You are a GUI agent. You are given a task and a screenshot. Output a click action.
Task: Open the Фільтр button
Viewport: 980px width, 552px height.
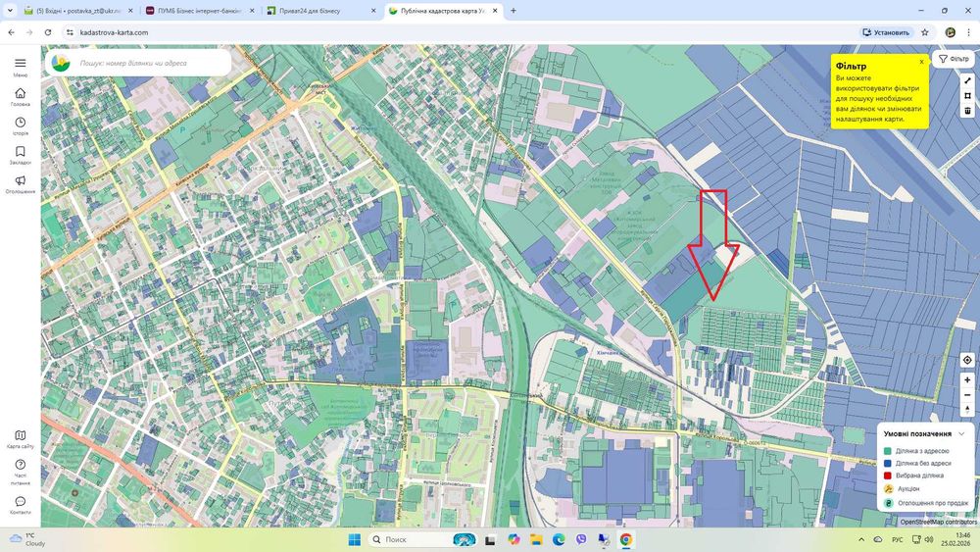954,59
